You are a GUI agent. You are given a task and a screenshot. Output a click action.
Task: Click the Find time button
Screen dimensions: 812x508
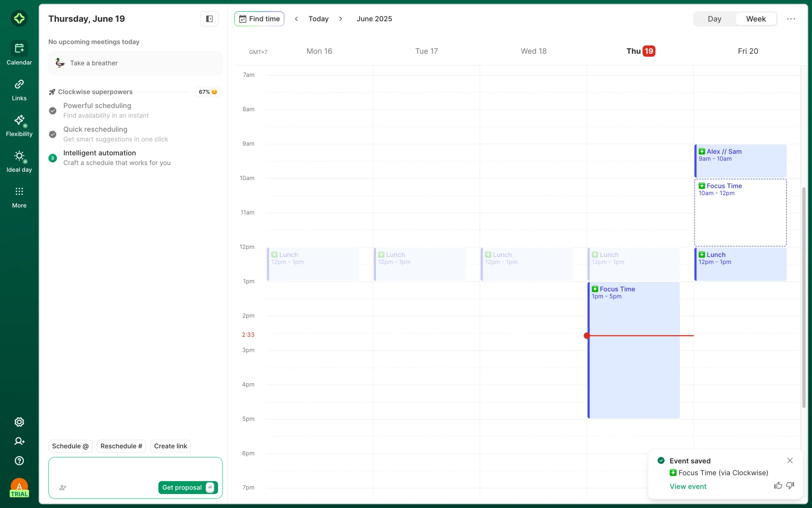[x=259, y=19]
